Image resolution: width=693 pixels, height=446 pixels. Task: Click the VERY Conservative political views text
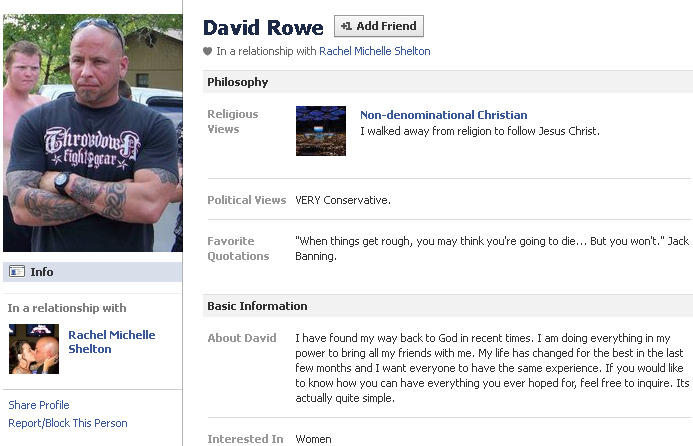(343, 200)
